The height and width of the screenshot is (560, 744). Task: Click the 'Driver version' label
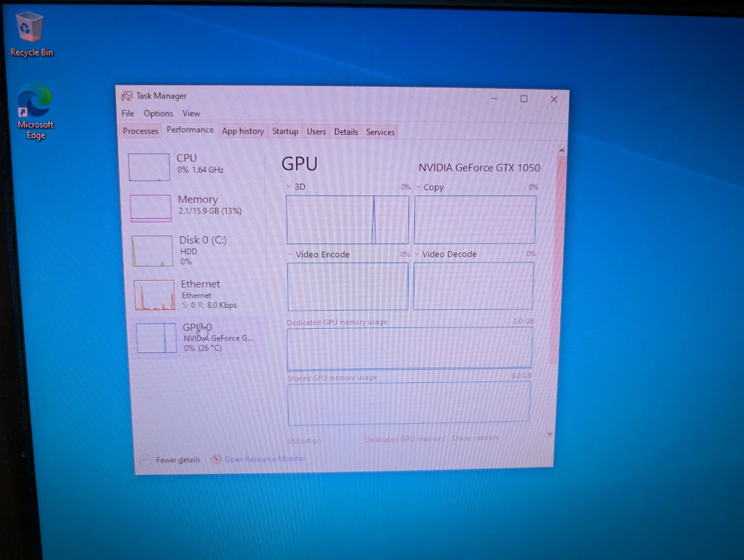475,437
